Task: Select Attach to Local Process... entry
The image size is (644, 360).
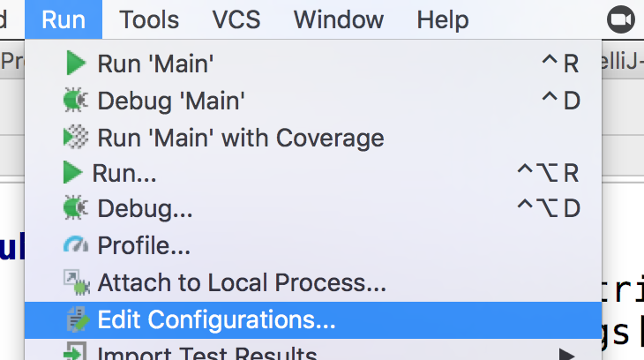Action: [x=313, y=282]
